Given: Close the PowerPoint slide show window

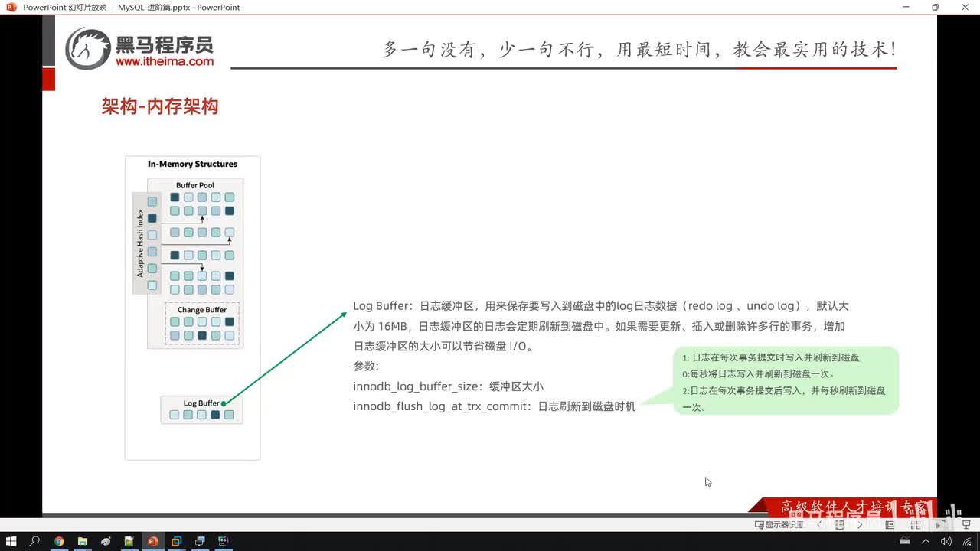Looking at the screenshot, I should point(965,7).
